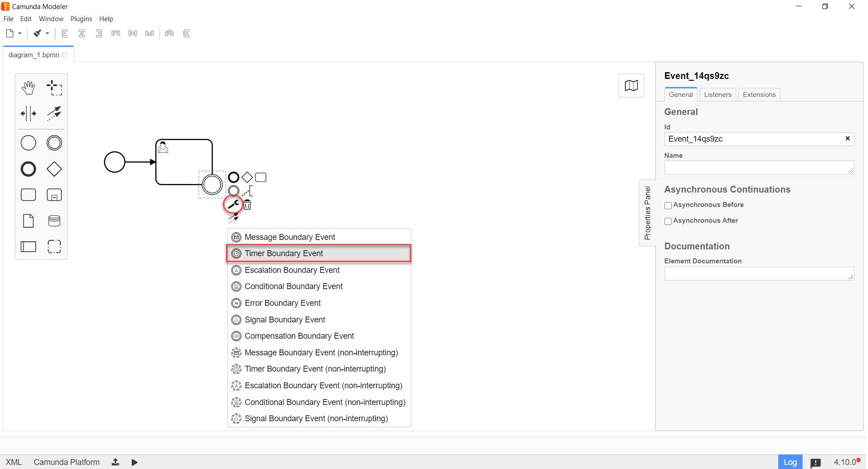868x469 pixels.
Task: Create a DataObjectReference from palette
Action: 28,221
